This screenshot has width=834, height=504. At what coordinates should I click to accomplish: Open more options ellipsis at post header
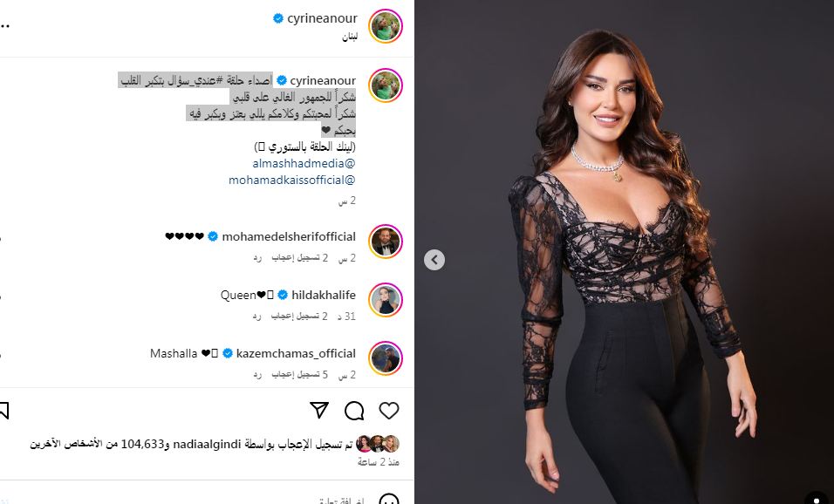coord(4,25)
